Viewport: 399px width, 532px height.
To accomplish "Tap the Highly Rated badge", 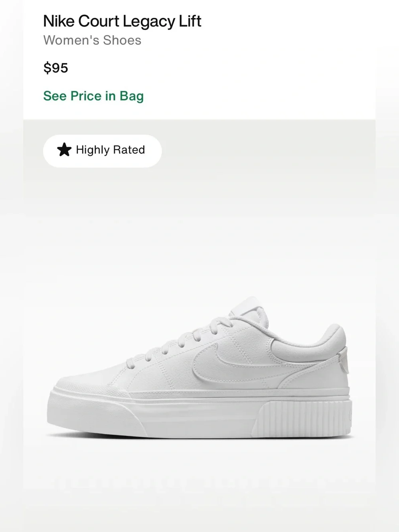I will [x=103, y=151].
